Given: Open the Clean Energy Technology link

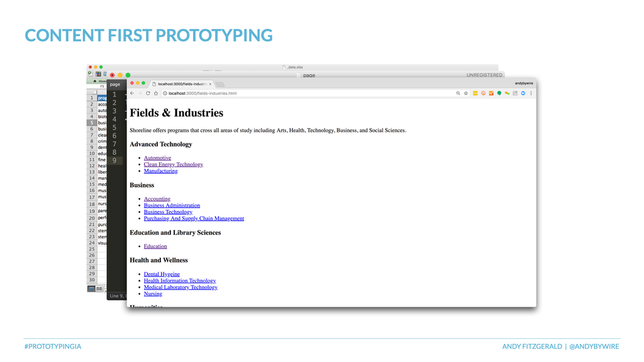Looking at the screenshot, I should [x=174, y=164].
